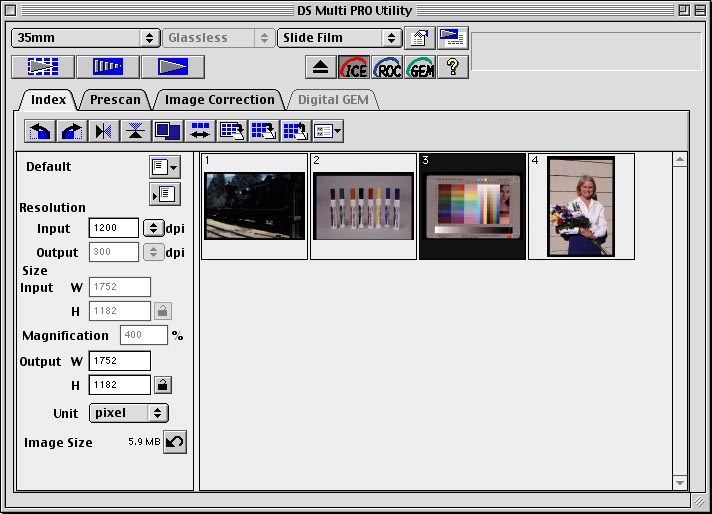Open the 35mm film format dropdown
Image resolution: width=712 pixels, height=514 pixels.
click(86, 38)
